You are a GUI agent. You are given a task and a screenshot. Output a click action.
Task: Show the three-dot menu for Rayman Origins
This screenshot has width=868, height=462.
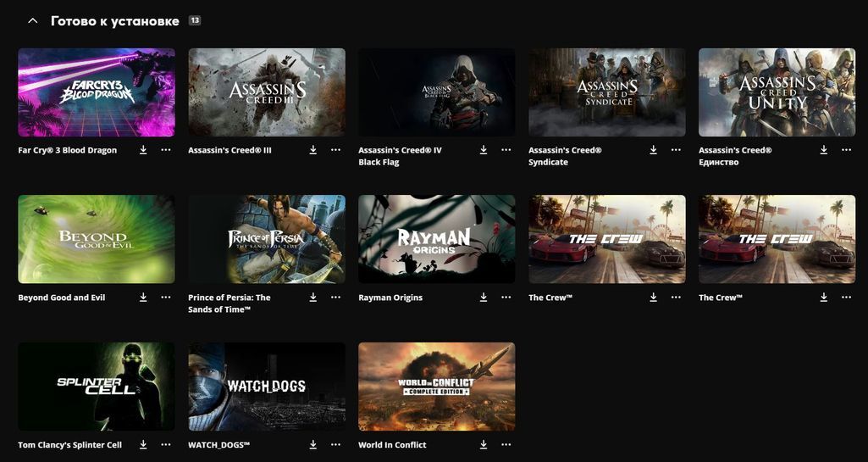[x=506, y=298]
